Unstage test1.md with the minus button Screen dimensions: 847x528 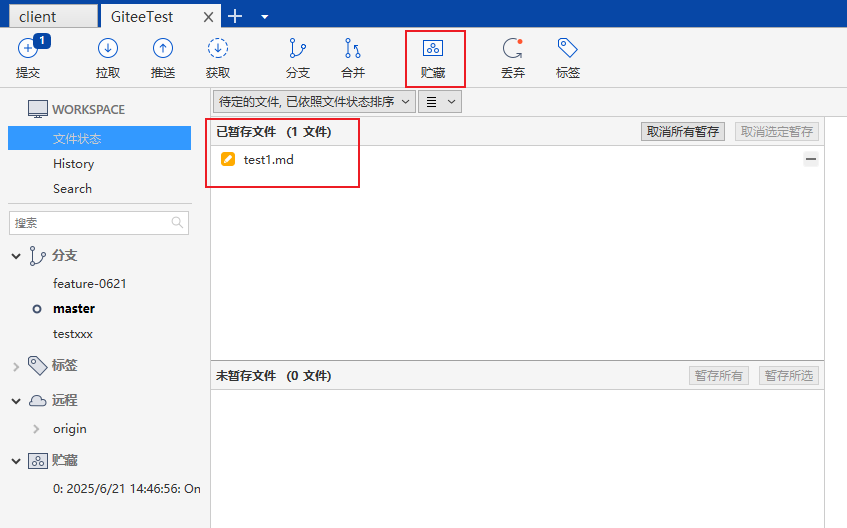pyautogui.click(x=810, y=159)
